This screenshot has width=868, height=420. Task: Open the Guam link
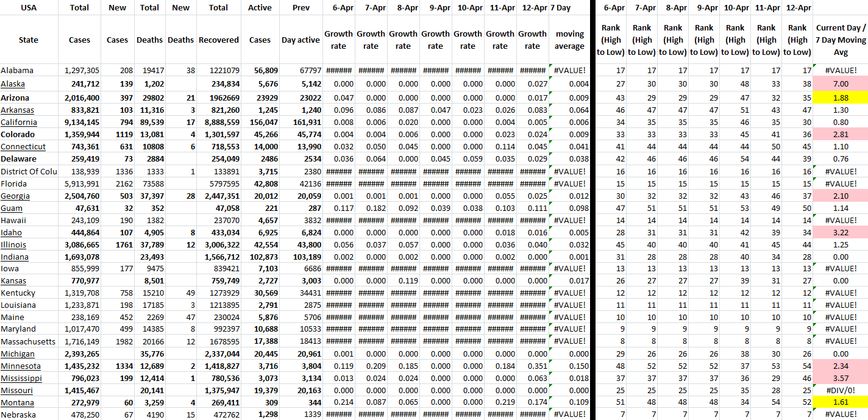(x=12, y=208)
